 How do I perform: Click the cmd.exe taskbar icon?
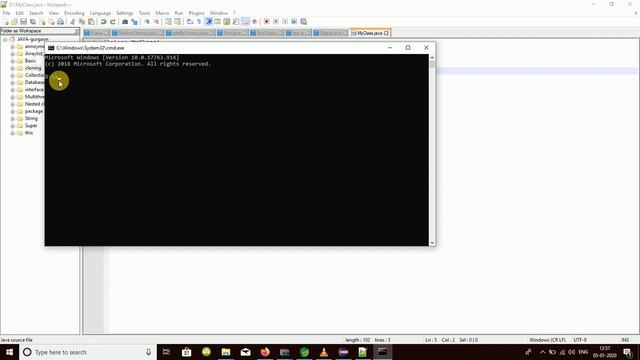(382, 352)
